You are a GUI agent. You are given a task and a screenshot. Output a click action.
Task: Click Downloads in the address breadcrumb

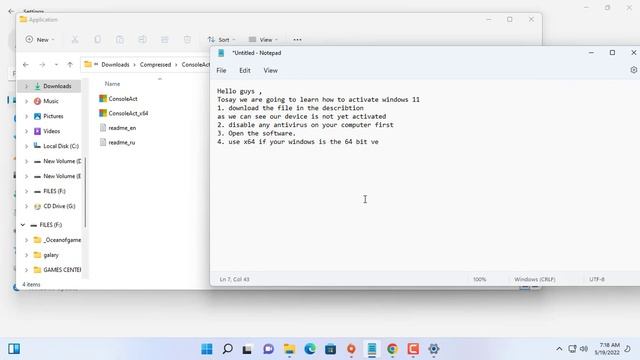115,64
